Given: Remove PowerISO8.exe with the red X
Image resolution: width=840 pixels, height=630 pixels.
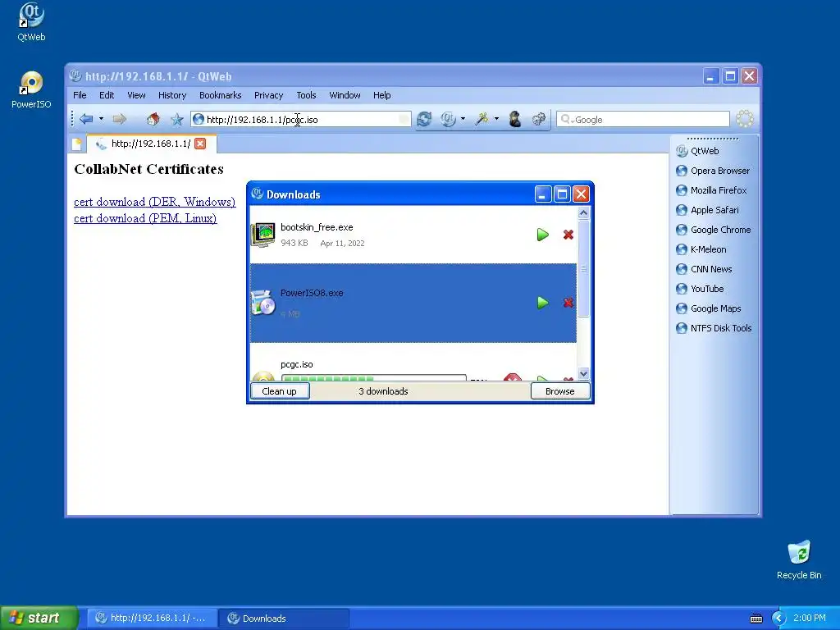Looking at the screenshot, I should [568, 303].
